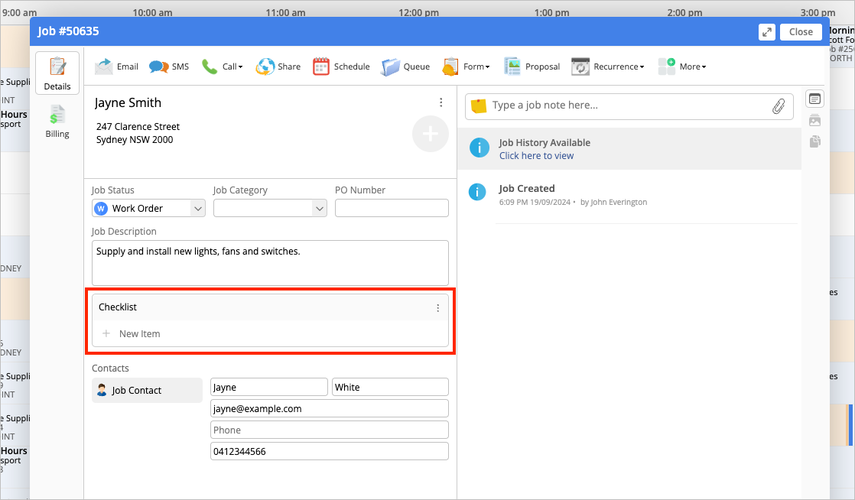
Task: Edit last name field White
Action: click(390, 387)
